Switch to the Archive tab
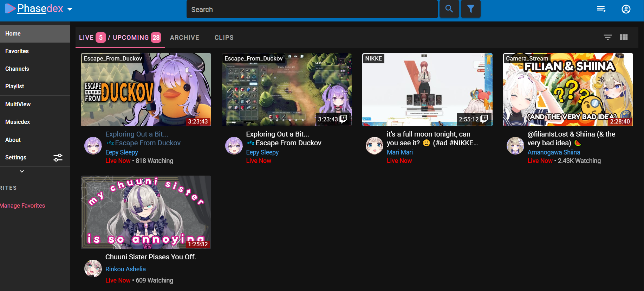 point(184,38)
